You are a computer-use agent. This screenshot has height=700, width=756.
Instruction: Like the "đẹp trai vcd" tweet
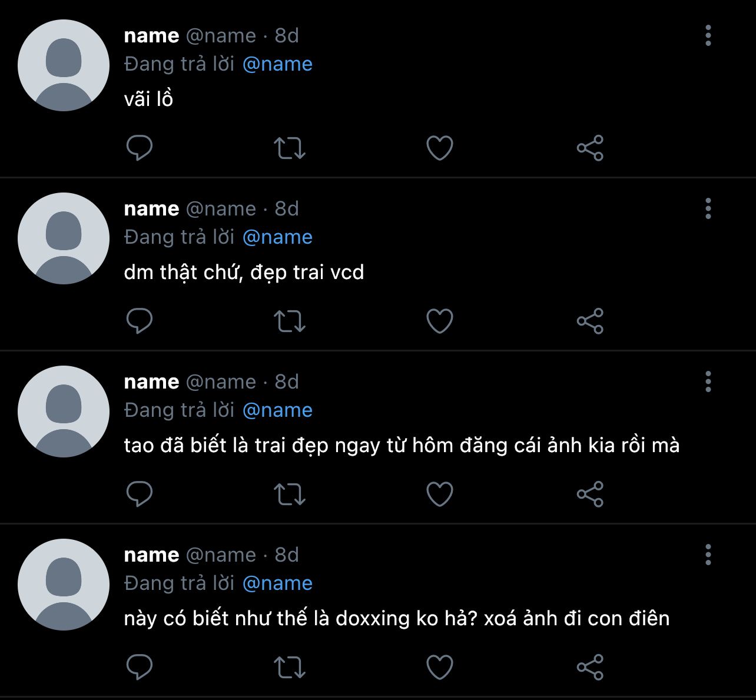tap(440, 321)
